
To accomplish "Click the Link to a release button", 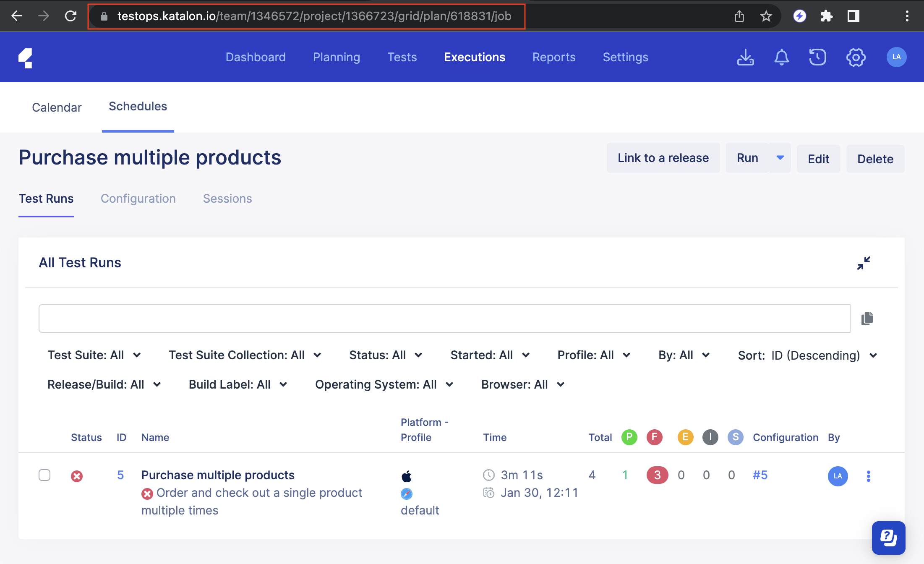I will tap(663, 158).
